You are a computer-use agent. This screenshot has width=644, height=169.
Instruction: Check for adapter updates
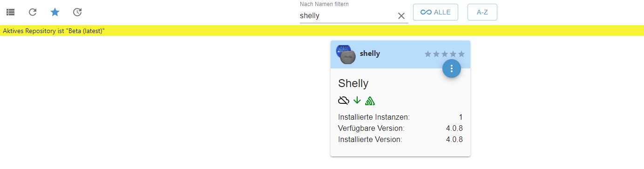(77, 13)
